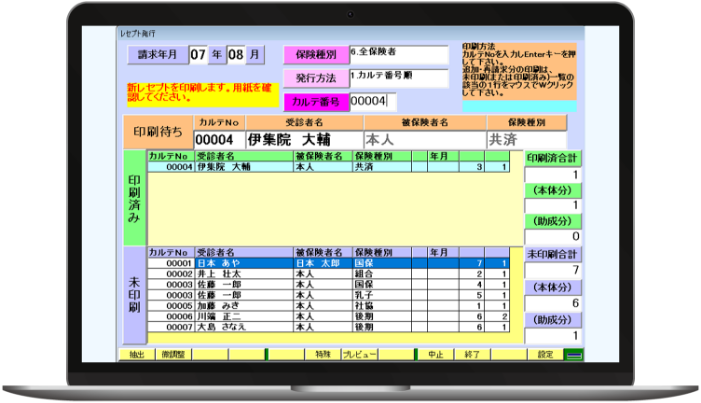Open the 設定 settings button
The image size is (701, 403).
(546, 354)
